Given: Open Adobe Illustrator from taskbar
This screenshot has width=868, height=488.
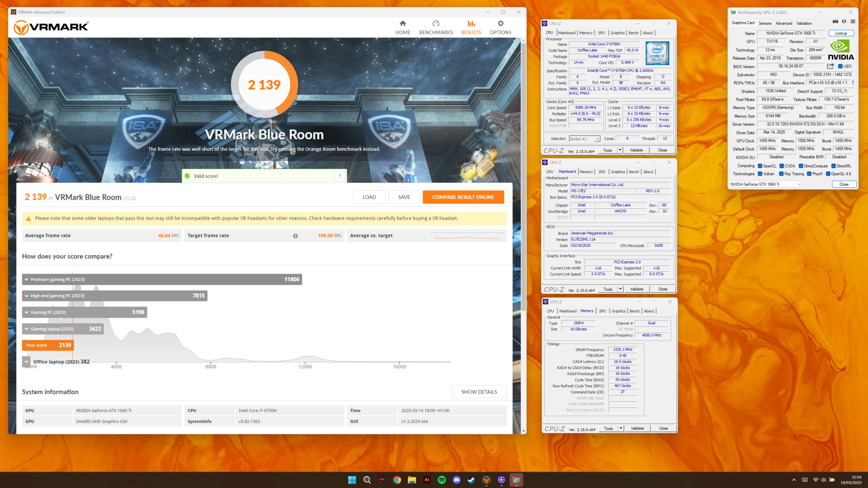Looking at the screenshot, I should coord(427,480).
